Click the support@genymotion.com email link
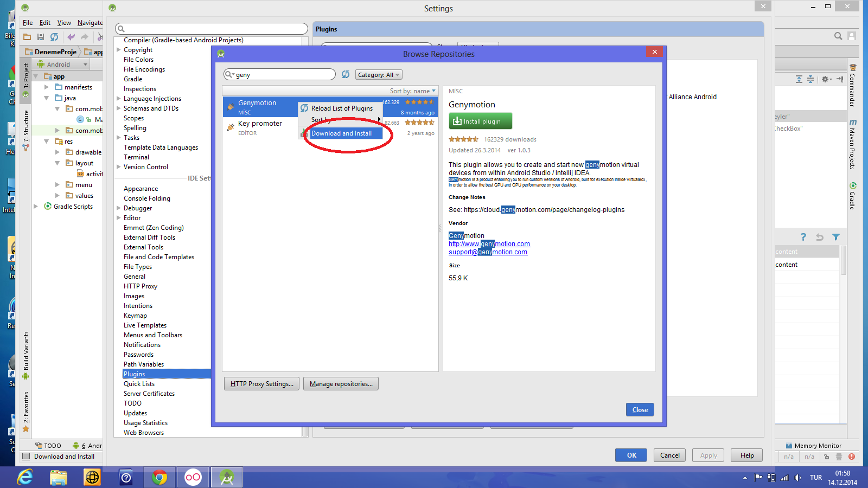 [488, 252]
